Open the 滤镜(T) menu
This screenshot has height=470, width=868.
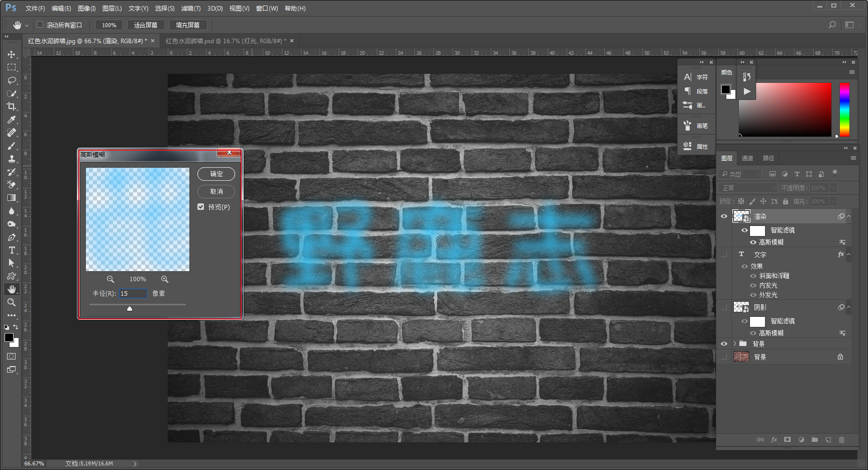click(191, 9)
